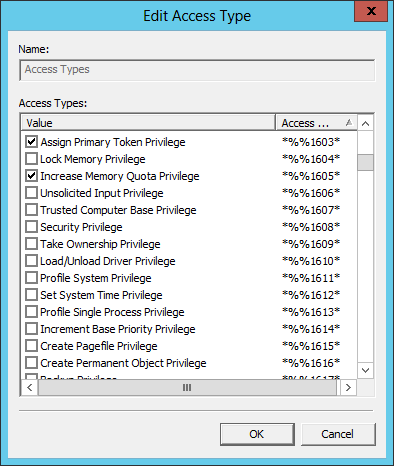Enable Create Pagefile Privilege checkbox
Screen dimensions: 394x466
[31, 346]
